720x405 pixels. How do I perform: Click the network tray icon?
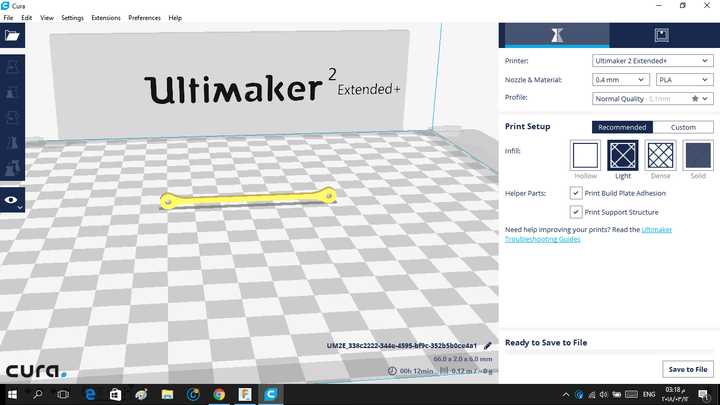[x=592, y=395]
